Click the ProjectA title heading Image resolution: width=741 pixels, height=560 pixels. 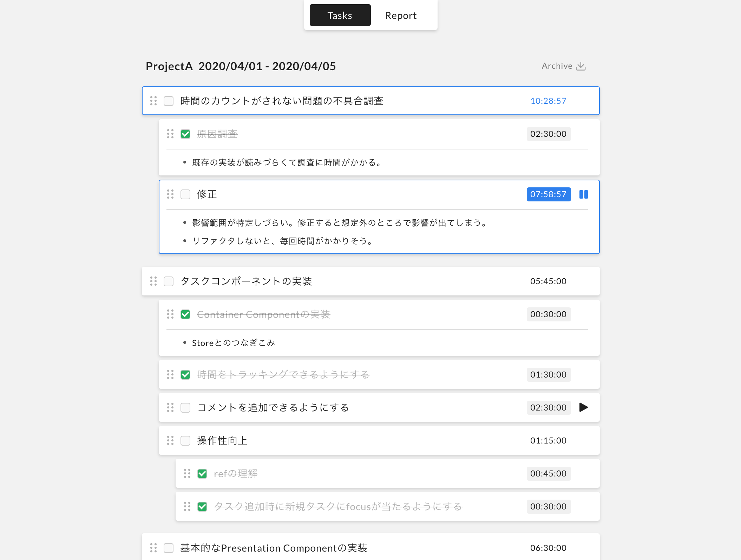point(241,66)
